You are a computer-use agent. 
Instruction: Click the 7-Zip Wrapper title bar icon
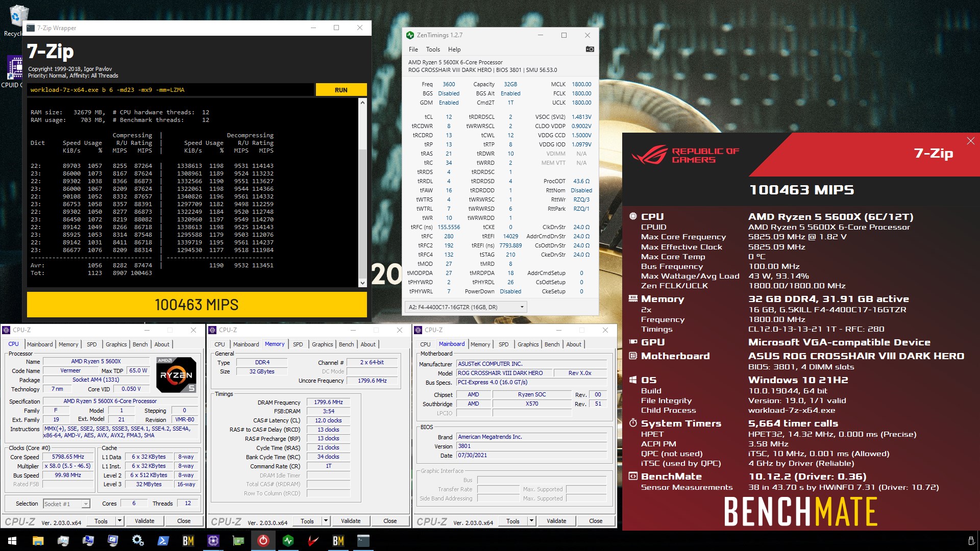(x=31, y=28)
